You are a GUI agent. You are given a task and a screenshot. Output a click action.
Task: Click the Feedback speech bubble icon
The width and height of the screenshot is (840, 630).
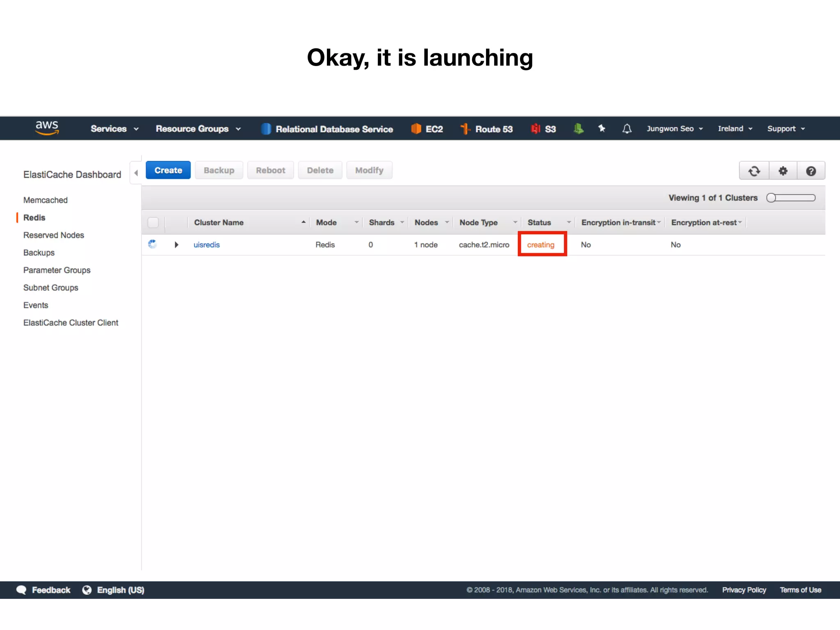[21, 590]
